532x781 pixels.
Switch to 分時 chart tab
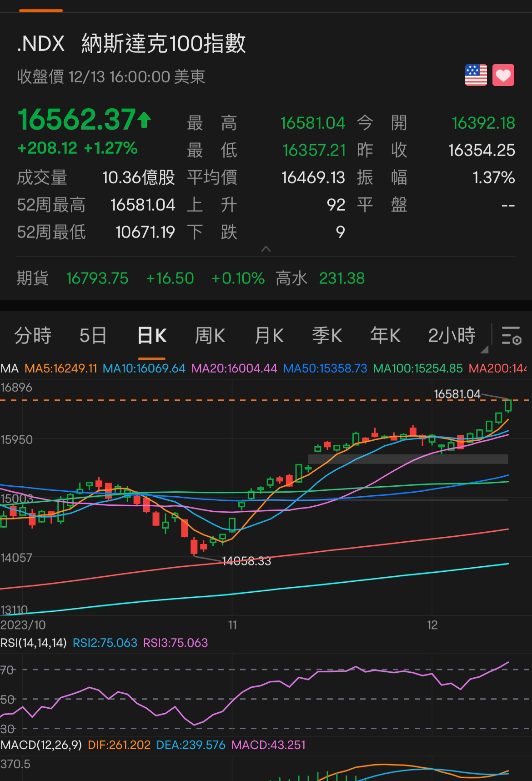coord(33,336)
